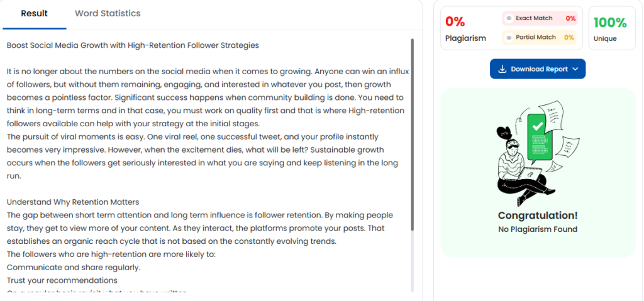The height and width of the screenshot is (301, 644).
Task: Toggle the Exact Match eye icon
Action: [509, 19]
